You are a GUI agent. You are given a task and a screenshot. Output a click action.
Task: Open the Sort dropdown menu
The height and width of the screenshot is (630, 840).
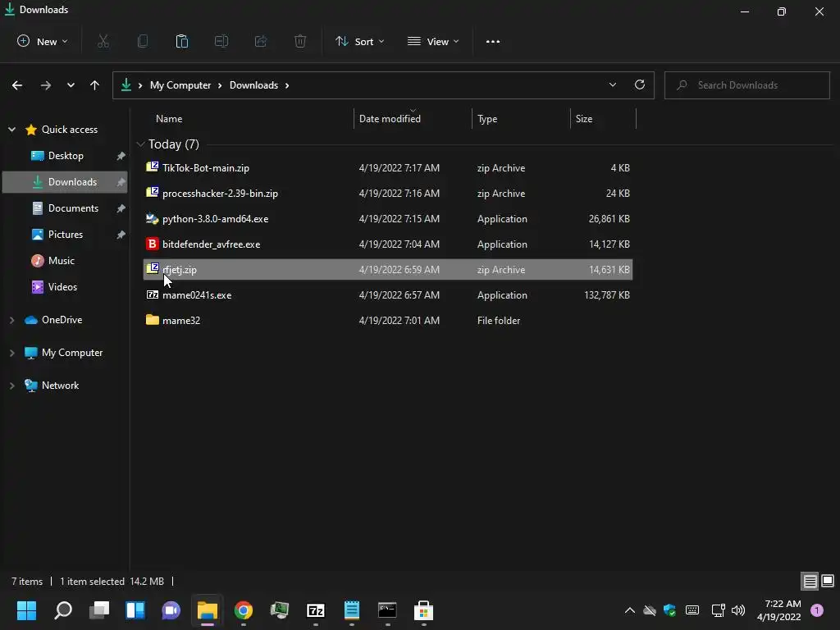(360, 41)
